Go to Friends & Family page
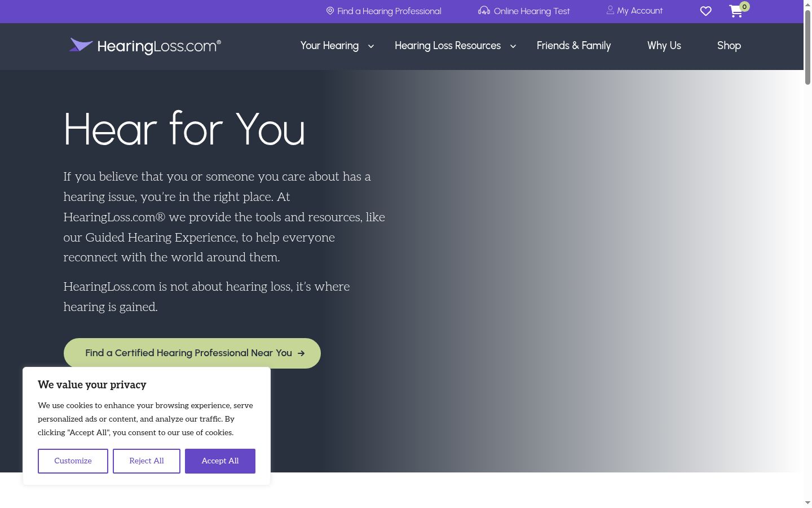Screen dimensions: 812x508 pos(573,46)
